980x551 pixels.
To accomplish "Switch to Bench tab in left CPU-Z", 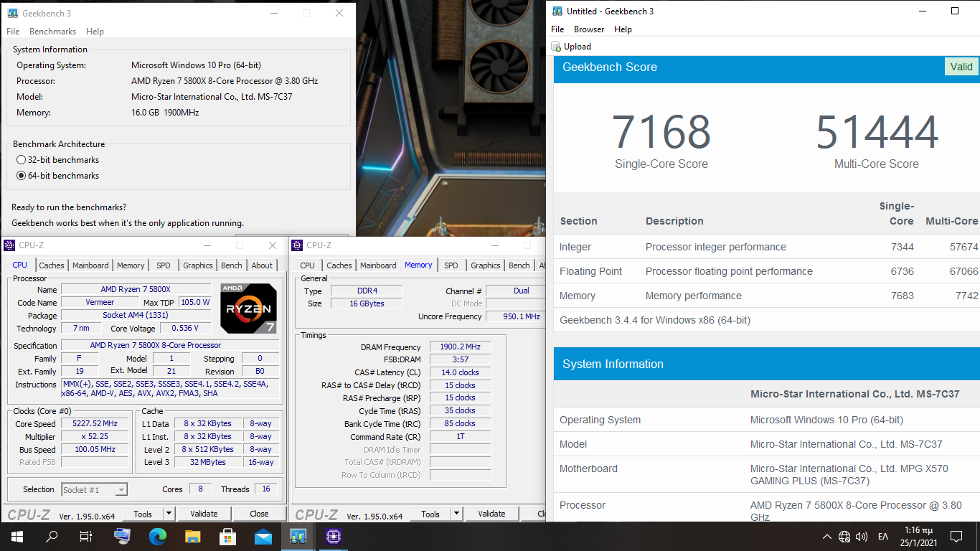I will click(x=232, y=265).
